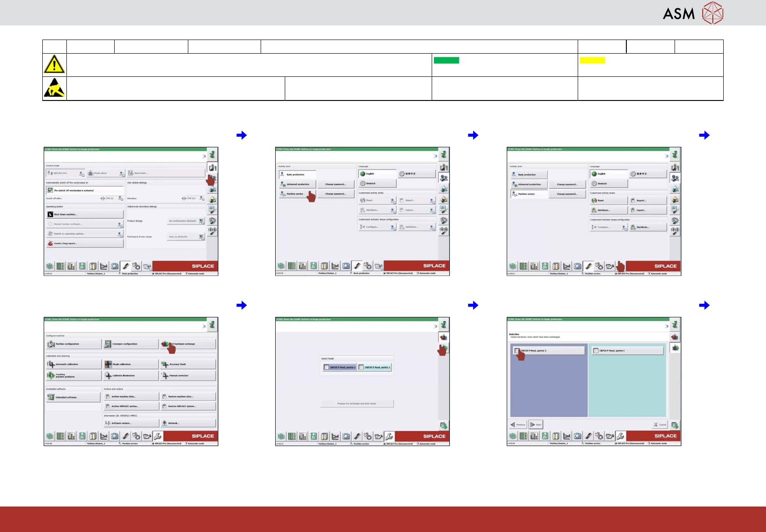Open the bar chart icon in Configure machine toolbar
Viewport: 766px width, 532px height.
tap(71, 436)
